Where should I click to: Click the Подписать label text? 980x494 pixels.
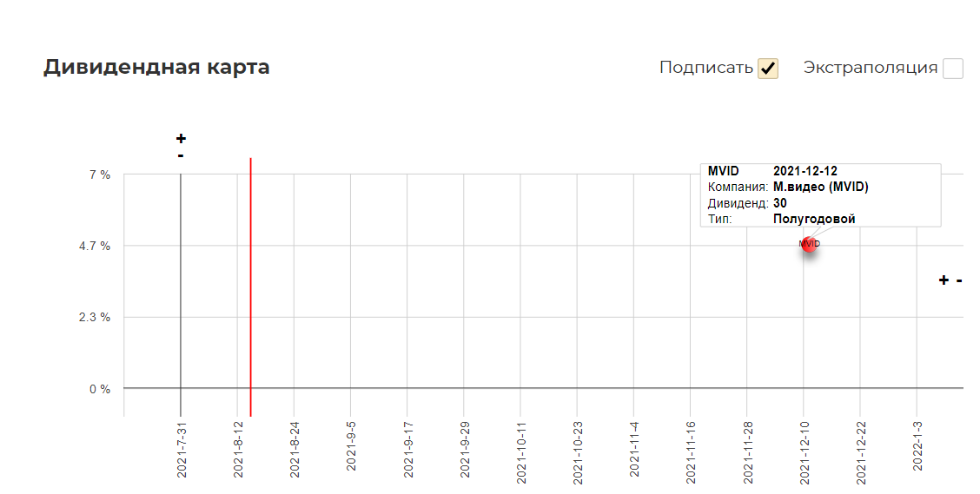click(706, 68)
